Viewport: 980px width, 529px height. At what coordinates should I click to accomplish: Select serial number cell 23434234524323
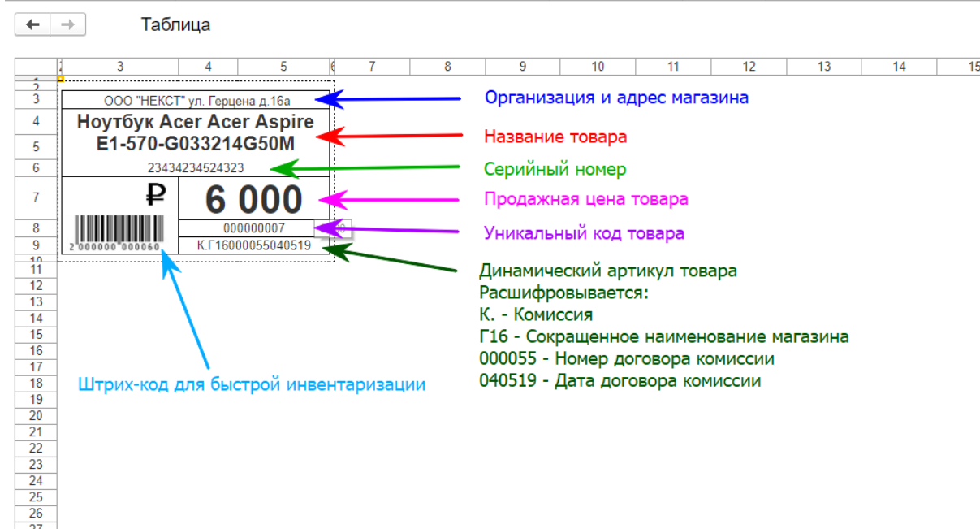tap(196, 168)
